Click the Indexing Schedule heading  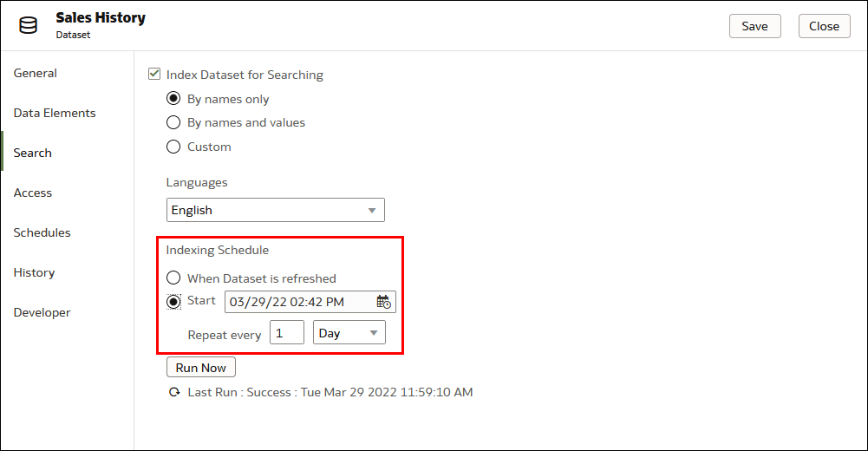click(218, 250)
